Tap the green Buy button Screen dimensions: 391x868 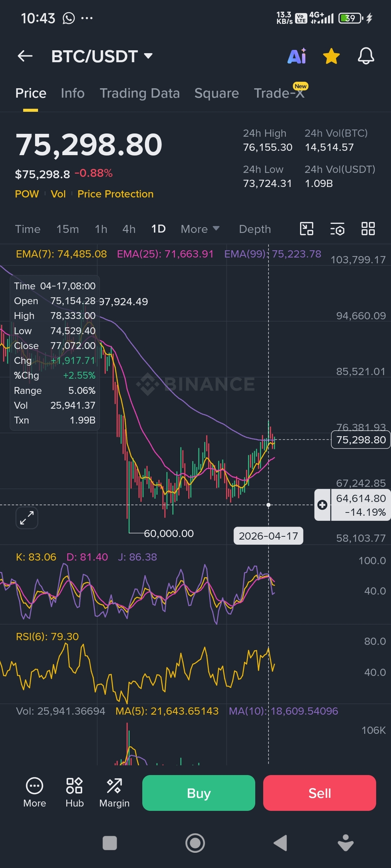[x=199, y=793]
